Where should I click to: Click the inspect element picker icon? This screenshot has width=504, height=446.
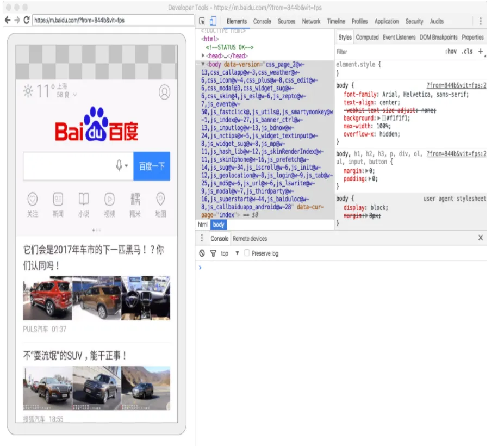(202, 21)
